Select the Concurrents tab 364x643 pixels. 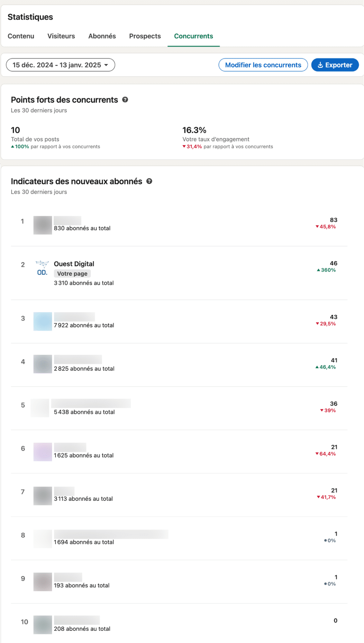click(x=194, y=36)
